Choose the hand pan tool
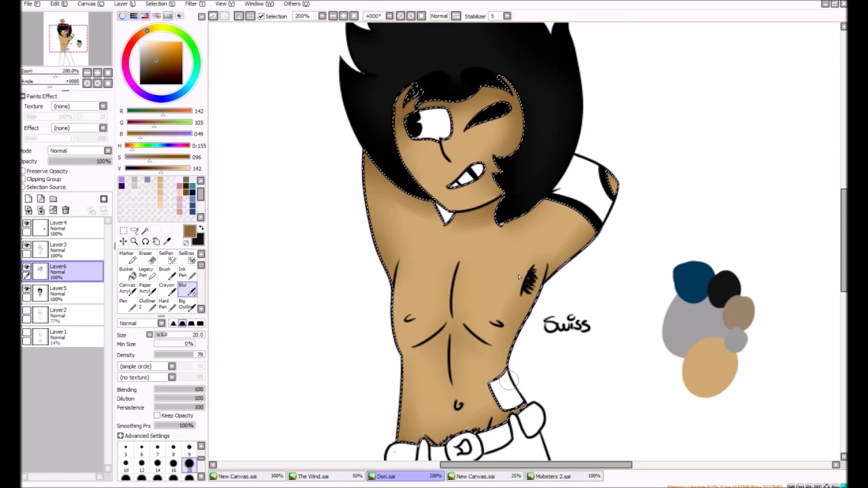 tap(156, 241)
